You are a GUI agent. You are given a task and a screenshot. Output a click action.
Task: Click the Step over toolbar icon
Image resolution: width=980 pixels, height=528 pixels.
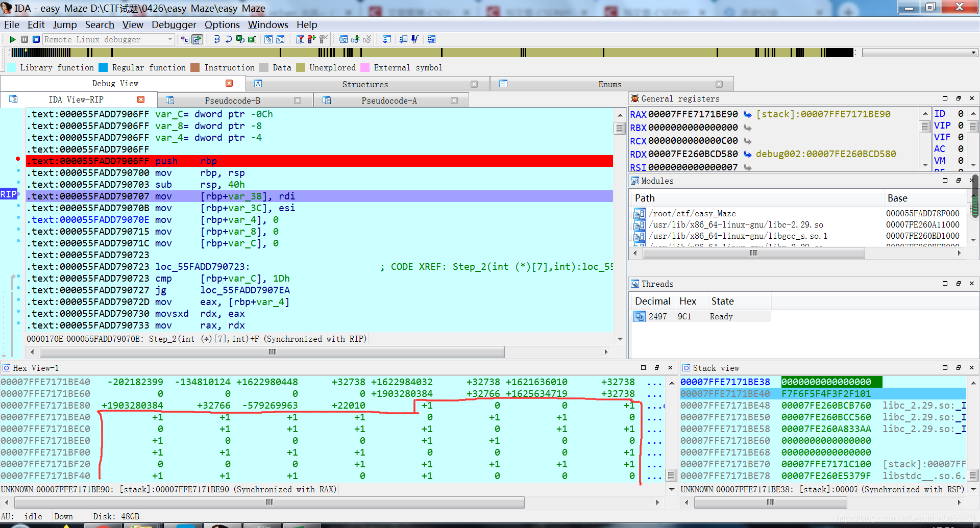pyautogui.click(x=228, y=39)
